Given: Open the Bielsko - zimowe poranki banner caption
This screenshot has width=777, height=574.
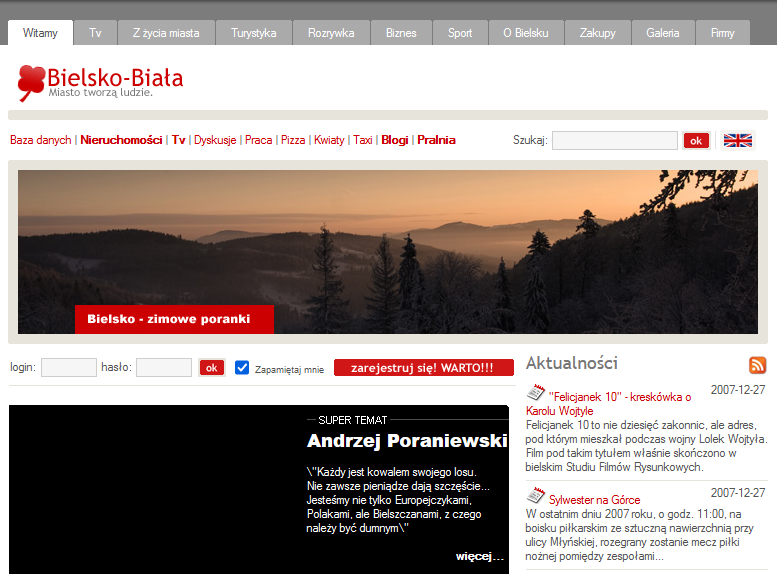Looking at the screenshot, I should (x=174, y=319).
